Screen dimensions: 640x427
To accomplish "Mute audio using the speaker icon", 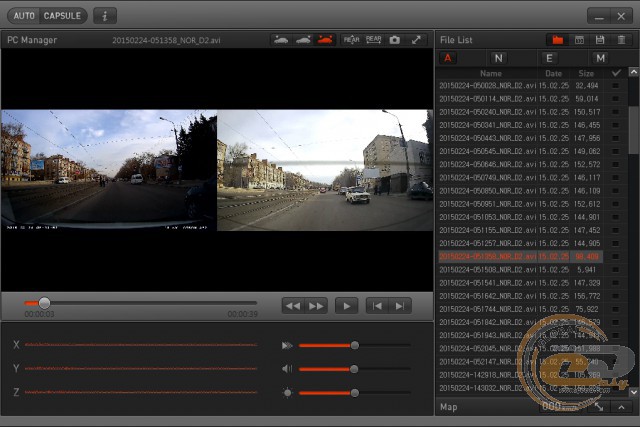I will point(287,369).
